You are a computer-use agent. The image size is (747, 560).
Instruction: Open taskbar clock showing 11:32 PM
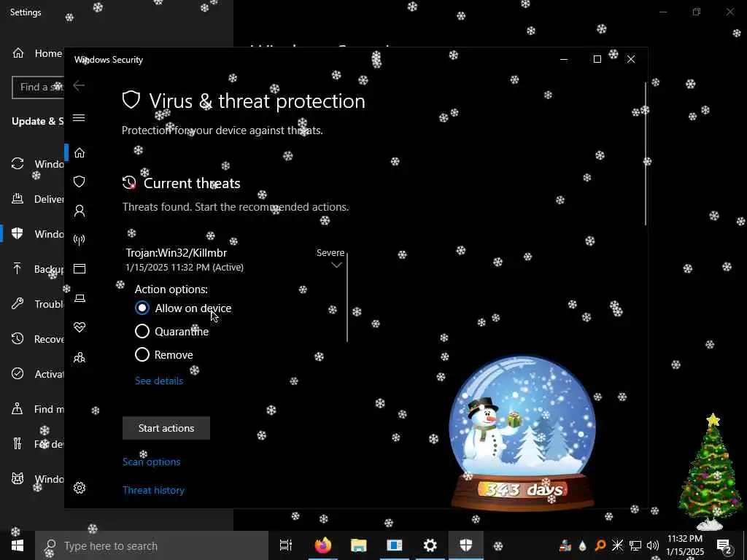coord(684,545)
